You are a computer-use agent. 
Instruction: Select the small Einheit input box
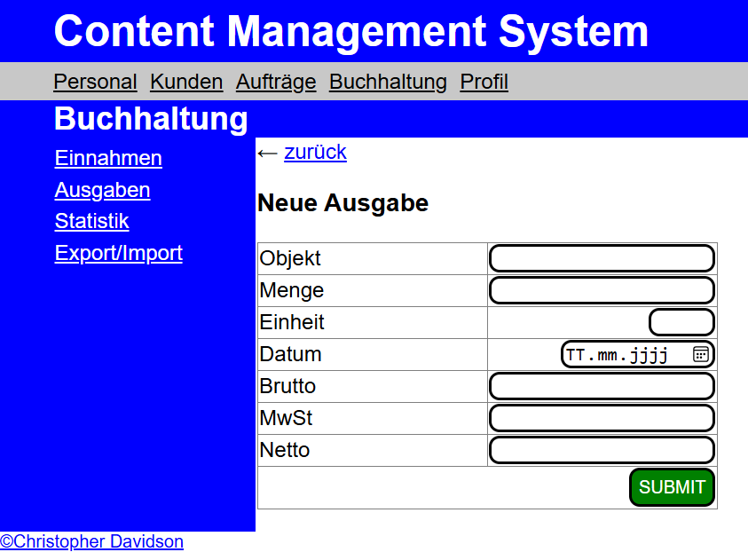681,322
